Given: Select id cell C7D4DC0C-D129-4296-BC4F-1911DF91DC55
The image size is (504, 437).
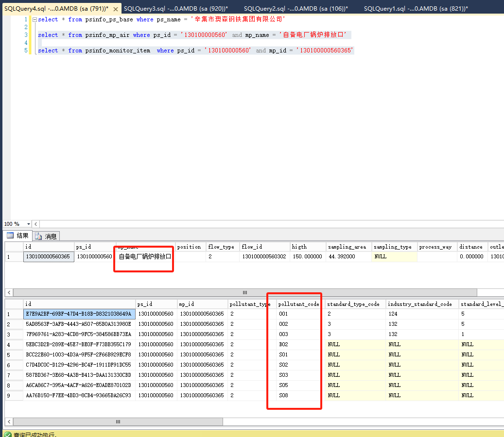Looking at the screenshot, I should click(79, 365).
